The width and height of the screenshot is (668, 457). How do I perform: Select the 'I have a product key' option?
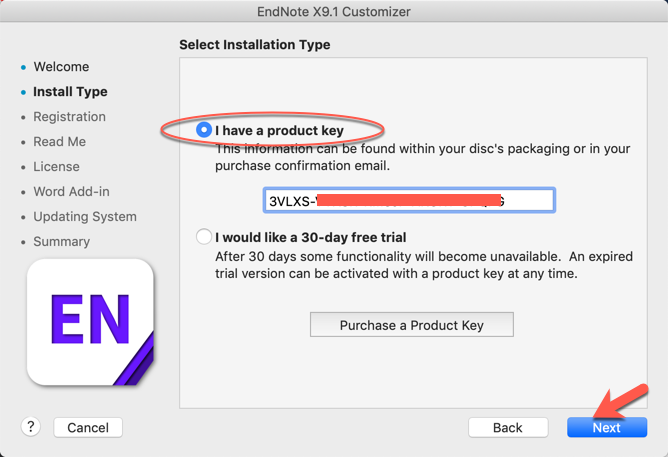click(x=205, y=131)
